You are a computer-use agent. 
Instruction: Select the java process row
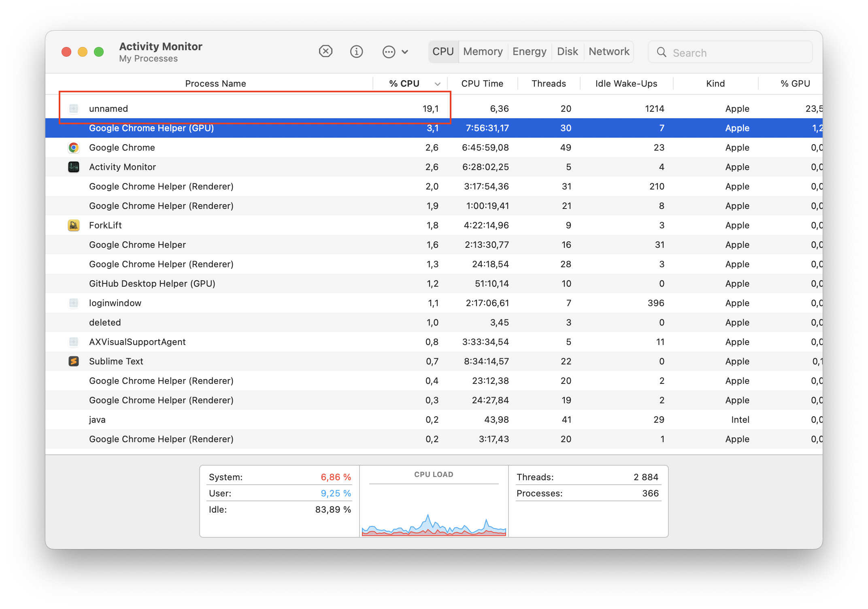click(434, 419)
